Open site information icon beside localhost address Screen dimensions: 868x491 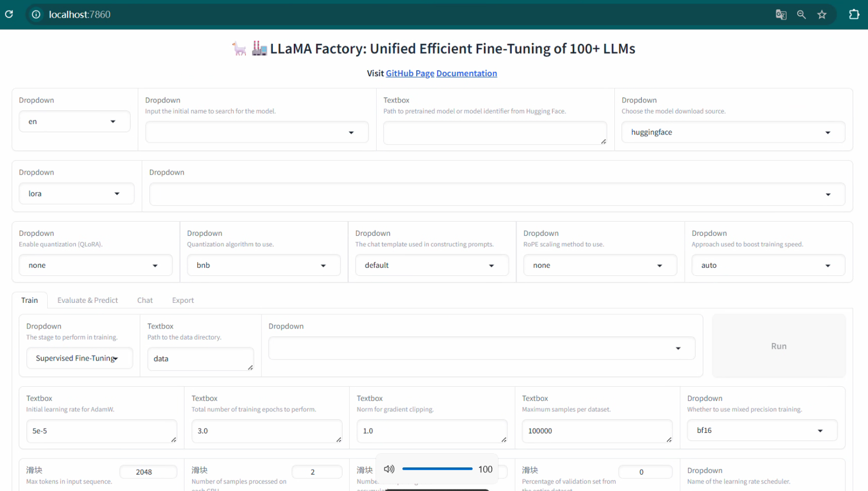pyautogui.click(x=36, y=14)
